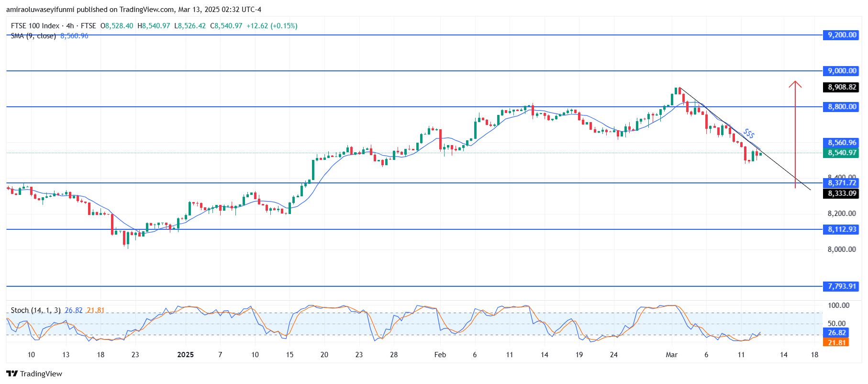This screenshot has height=384, width=868.
Task: Click the 8,800.00 price level label
Action: point(842,107)
